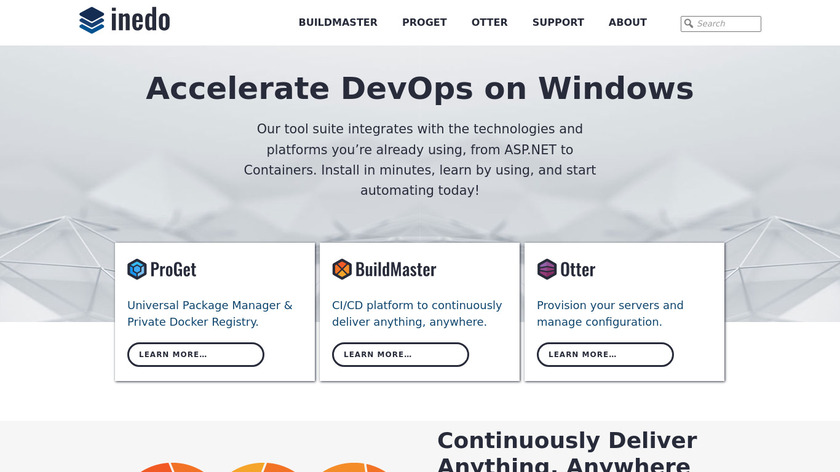The height and width of the screenshot is (472, 840).
Task: Click the 'Accelerate DevOps on Windows' heading
Action: tap(419, 88)
